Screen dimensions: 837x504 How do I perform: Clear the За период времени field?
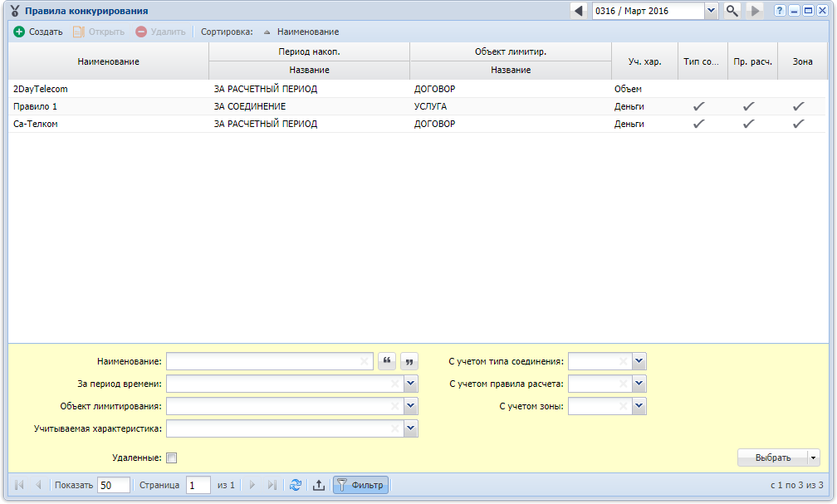(x=395, y=384)
